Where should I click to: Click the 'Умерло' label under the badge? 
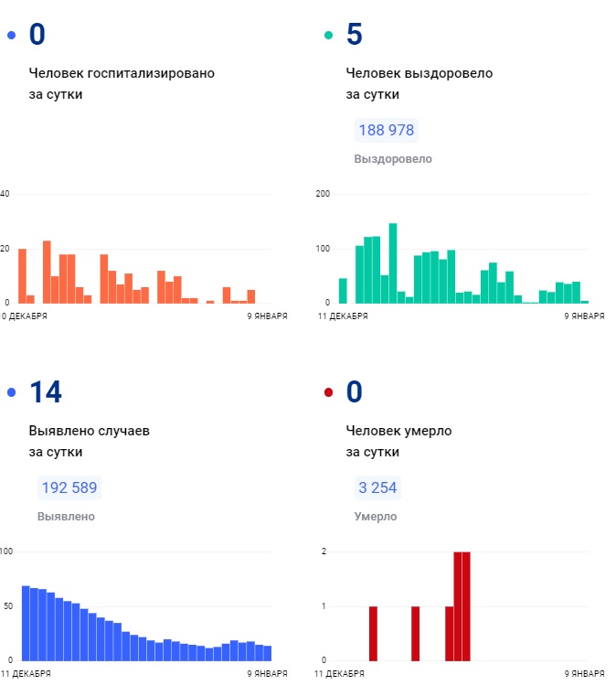point(375,517)
